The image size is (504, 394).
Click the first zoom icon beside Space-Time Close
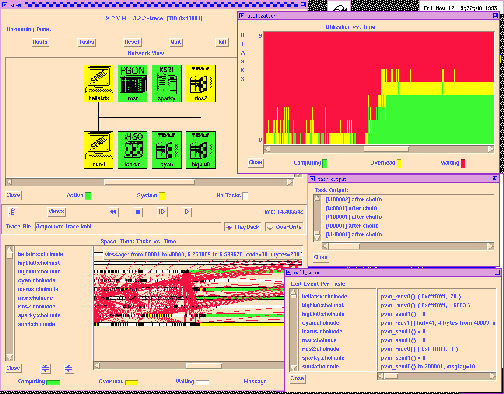46,368
